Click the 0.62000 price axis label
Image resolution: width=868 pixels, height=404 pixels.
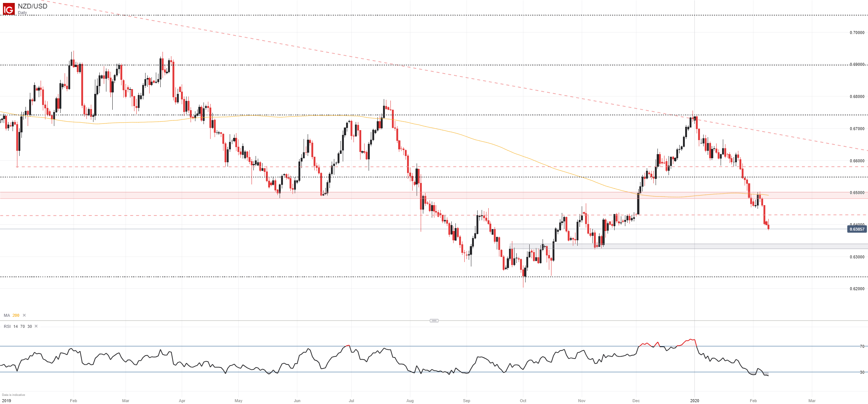tap(857, 289)
